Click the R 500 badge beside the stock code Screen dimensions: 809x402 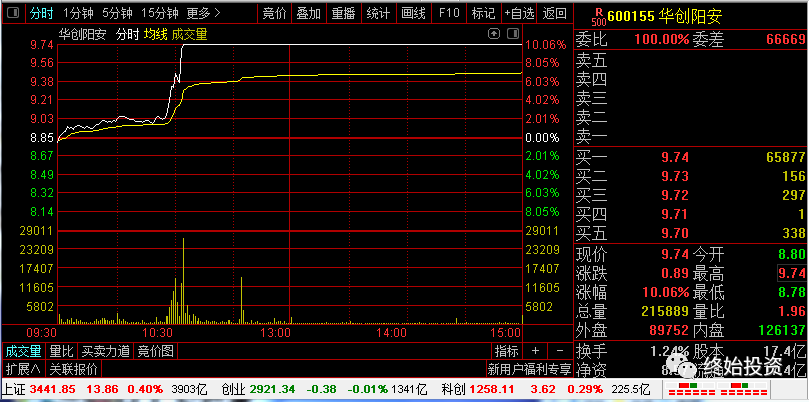[x=599, y=17]
